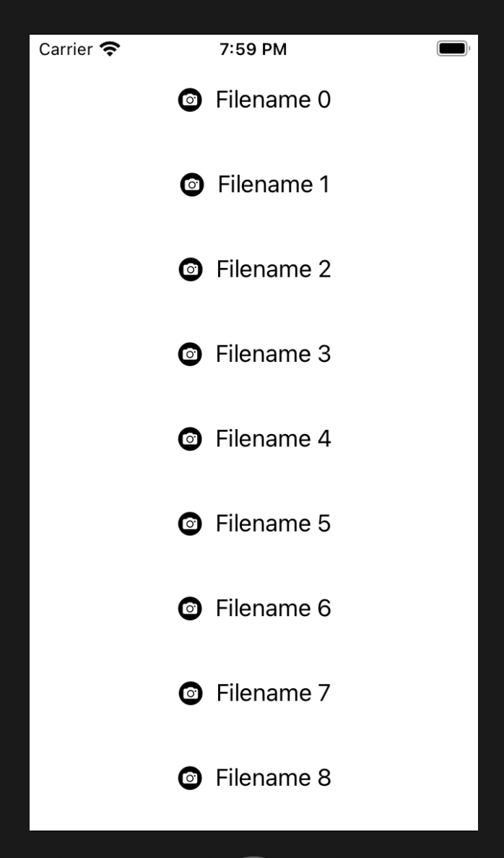This screenshot has width=504, height=858.
Task: Select the Filename 1 label
Action: (x=274, y=184)
